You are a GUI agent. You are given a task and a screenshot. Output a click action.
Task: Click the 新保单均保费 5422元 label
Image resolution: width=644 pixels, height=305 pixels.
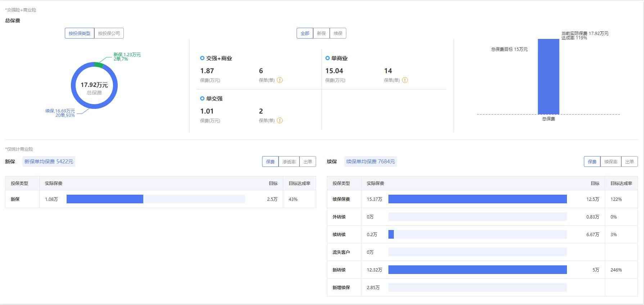tap(49, 162)
